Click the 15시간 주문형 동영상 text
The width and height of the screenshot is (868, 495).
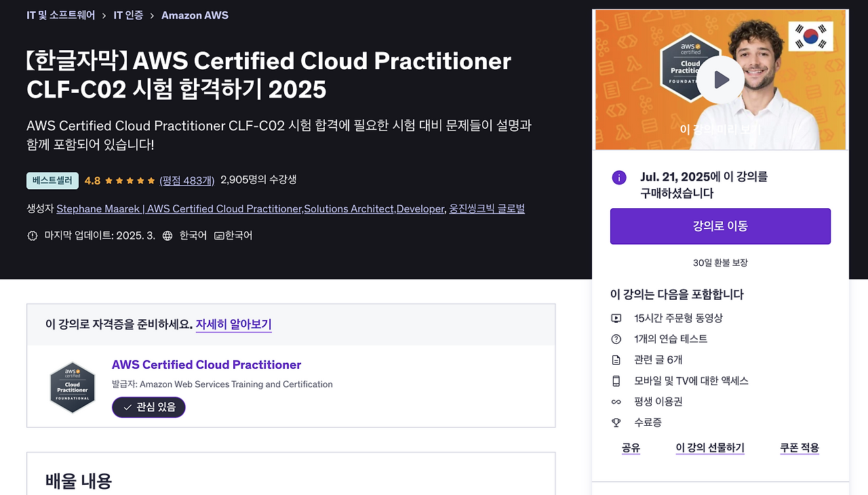click(679, 318)
